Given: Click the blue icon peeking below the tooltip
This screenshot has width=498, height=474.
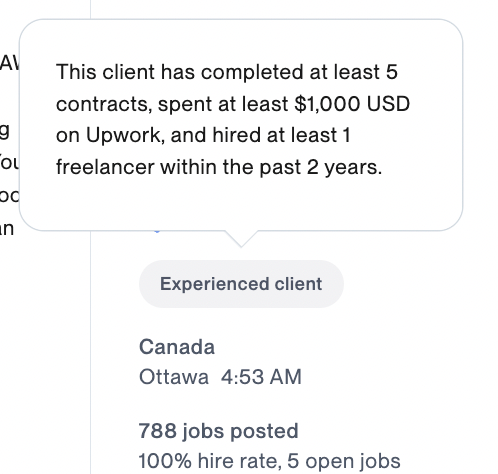Looking at the screenshot, I should (x=157, y=231).
